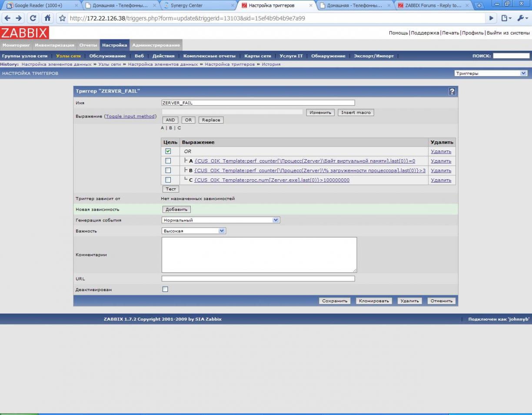
Task: Go to Экспорт/Импорт submenu
Action: (374, 56)
